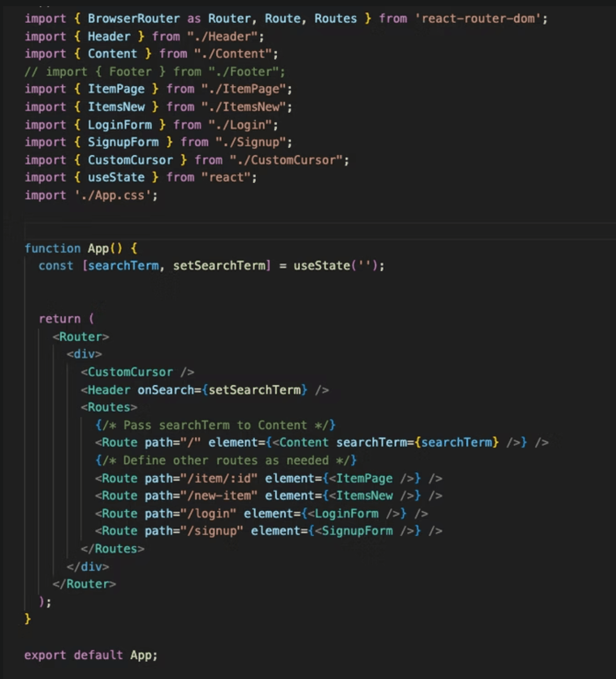Click the opening Routes tag
The height and width of the screenshot is (679, 616).
point(108,407)
